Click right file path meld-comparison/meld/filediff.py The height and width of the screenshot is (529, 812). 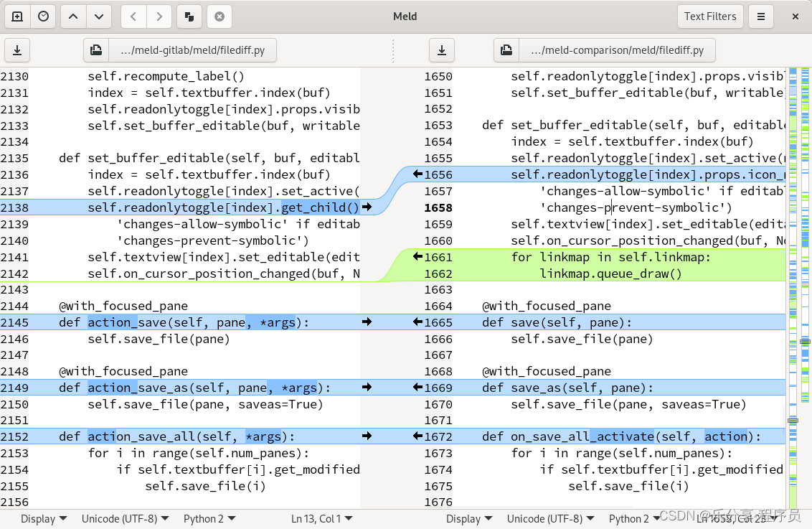(x=618, y=50)
